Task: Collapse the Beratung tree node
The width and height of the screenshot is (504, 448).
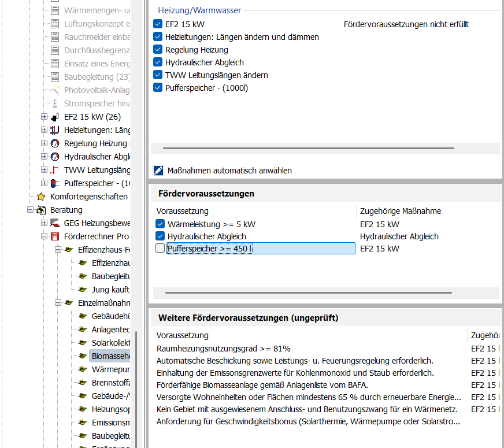Action: (31, 210)
